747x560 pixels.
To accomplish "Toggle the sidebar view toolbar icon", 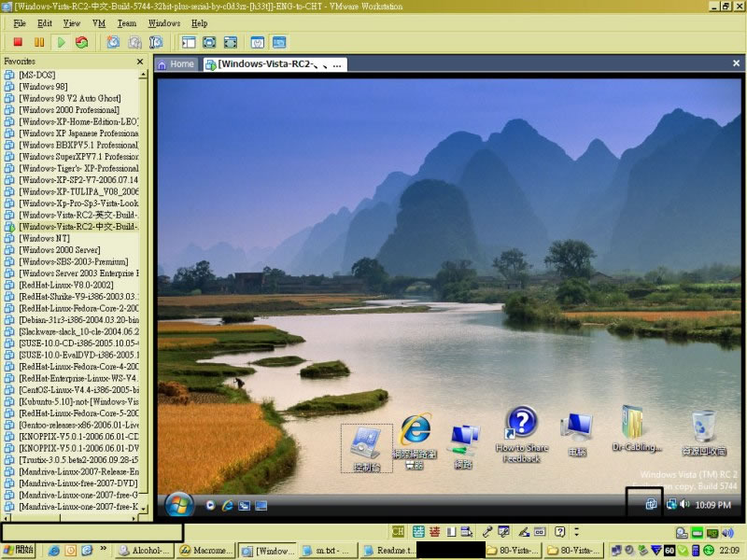I will pyautogui.click(x=189, y=42).
